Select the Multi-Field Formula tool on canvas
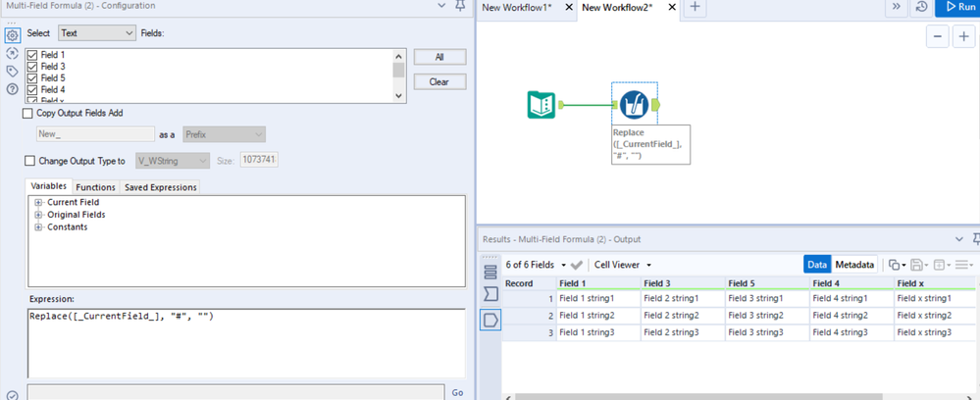This screenshot has height=400, width=980. pos(635,105)
